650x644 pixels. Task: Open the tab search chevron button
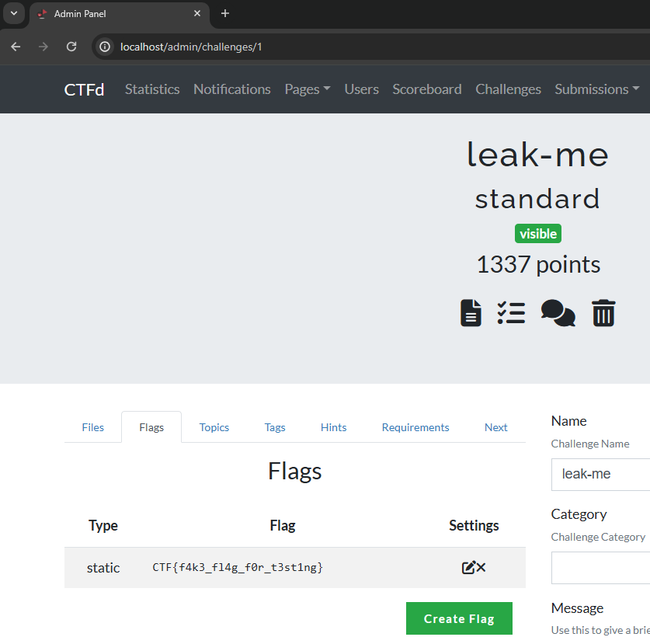coord(14,13)
